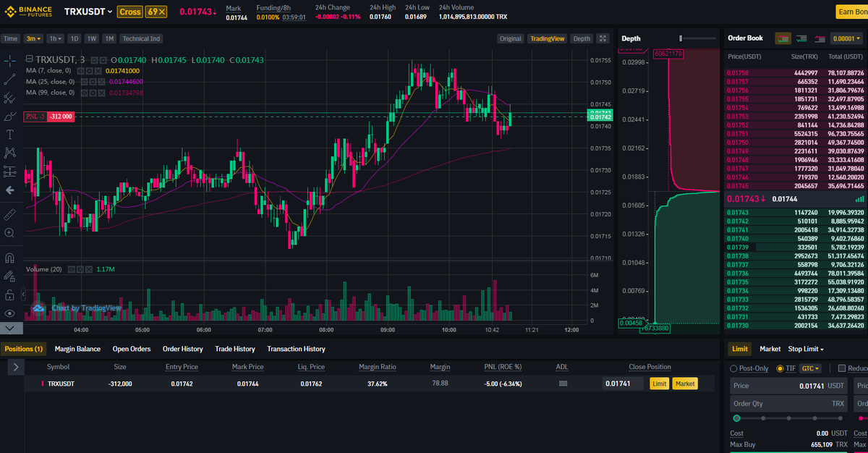Image resolution: width=868 pixels, height=453 pixels.
Task: Toggle hide all drawings eye icon
Action: (x=9, y=313)
